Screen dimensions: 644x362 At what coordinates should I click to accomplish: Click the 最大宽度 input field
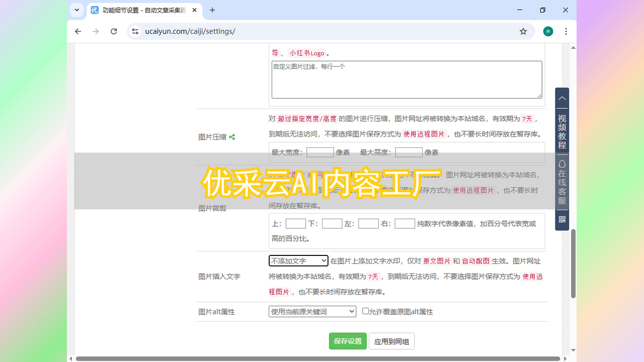coord(320,152)
